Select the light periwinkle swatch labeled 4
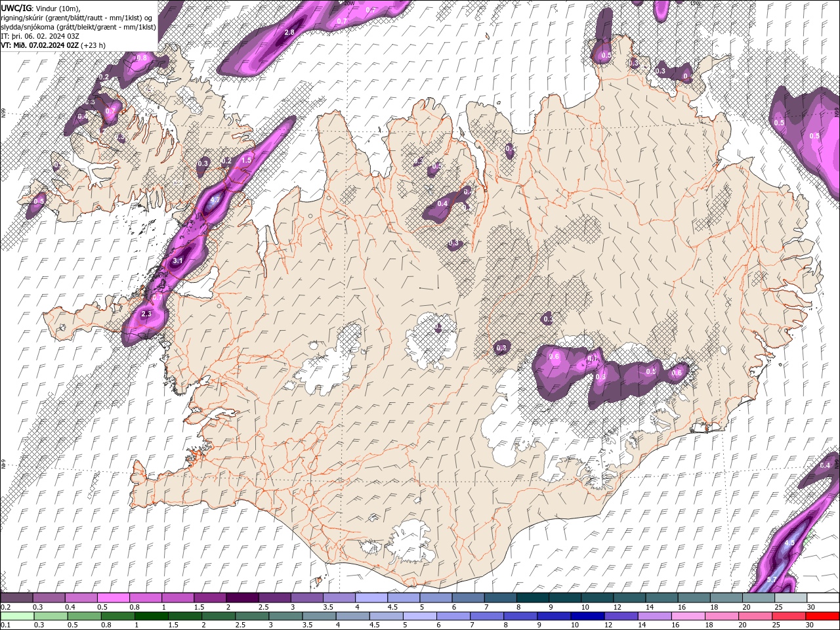 (371, 598)
